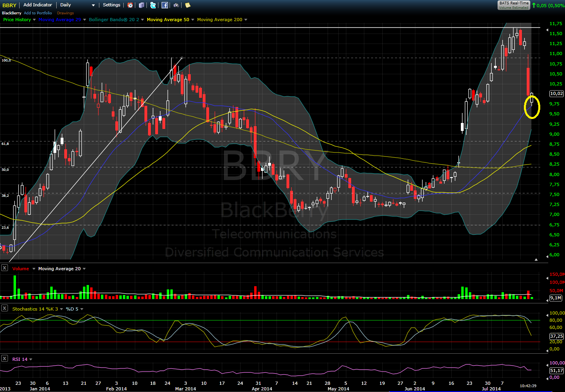Click the 10,02 current price label
The image size is (565, 392).
point(557,93)
